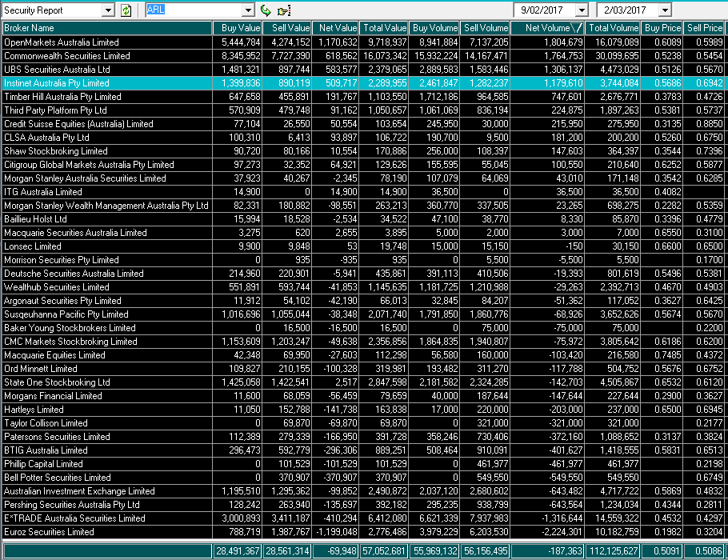728x560 pixels.
Task: Open the Security Report dropdown
Action: [x=108, y=10]
